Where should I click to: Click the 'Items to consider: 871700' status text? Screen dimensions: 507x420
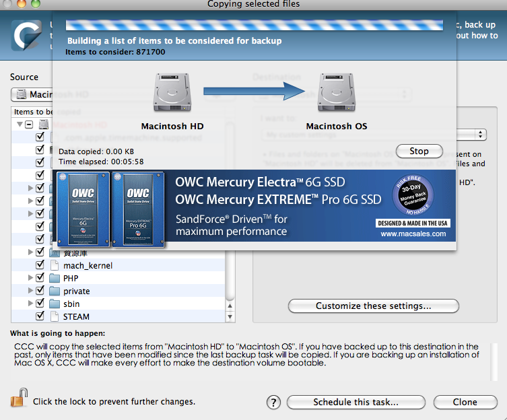coord(115,52)
